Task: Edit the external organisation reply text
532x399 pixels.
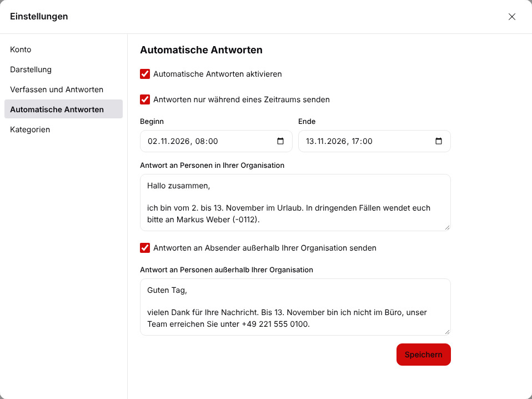Action: (295, 307)
